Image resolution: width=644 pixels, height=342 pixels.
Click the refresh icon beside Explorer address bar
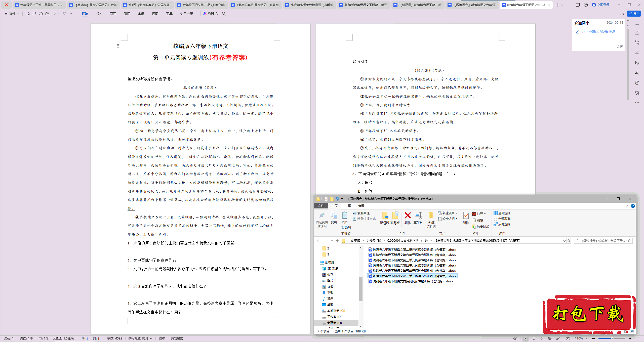[x=569, y=241]
